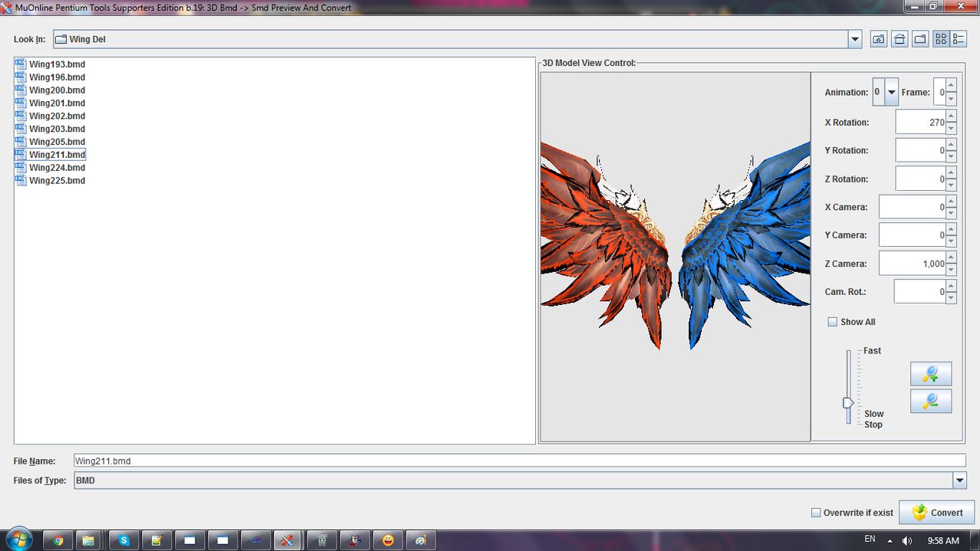Go to the Home folder

[x=899, y=39]
